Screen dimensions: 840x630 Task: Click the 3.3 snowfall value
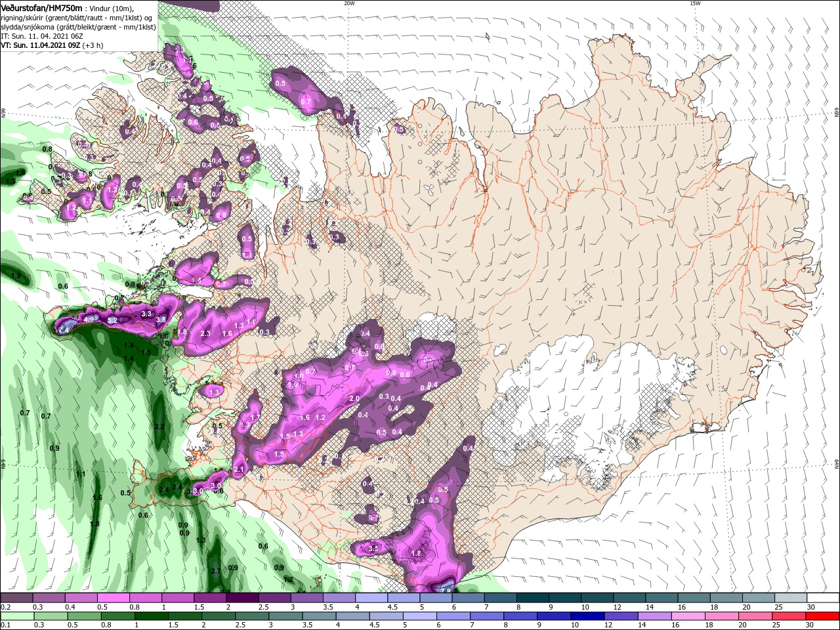coord(146,314)
